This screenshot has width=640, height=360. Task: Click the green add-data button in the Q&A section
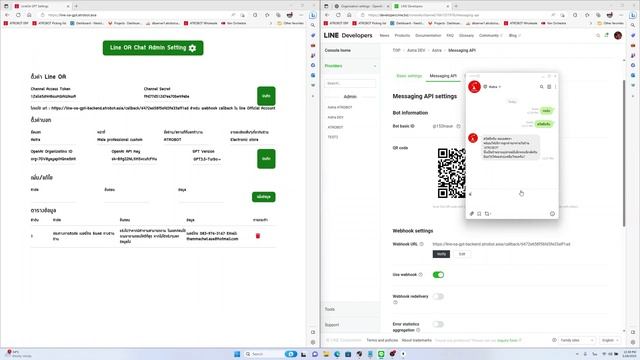coord(264,197)
